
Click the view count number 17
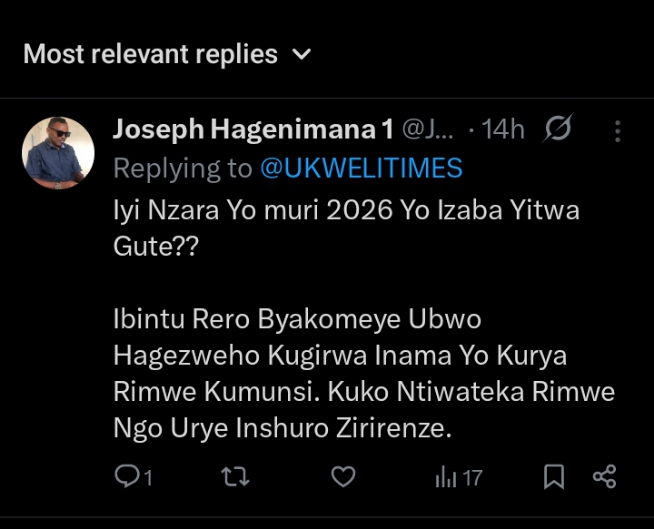pos(472,479)
